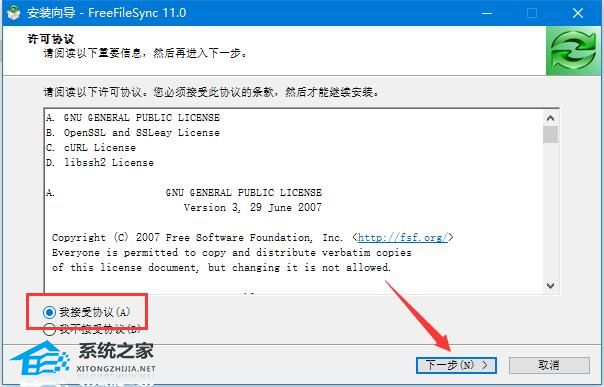Click the 取消 button

coord(549,365)
